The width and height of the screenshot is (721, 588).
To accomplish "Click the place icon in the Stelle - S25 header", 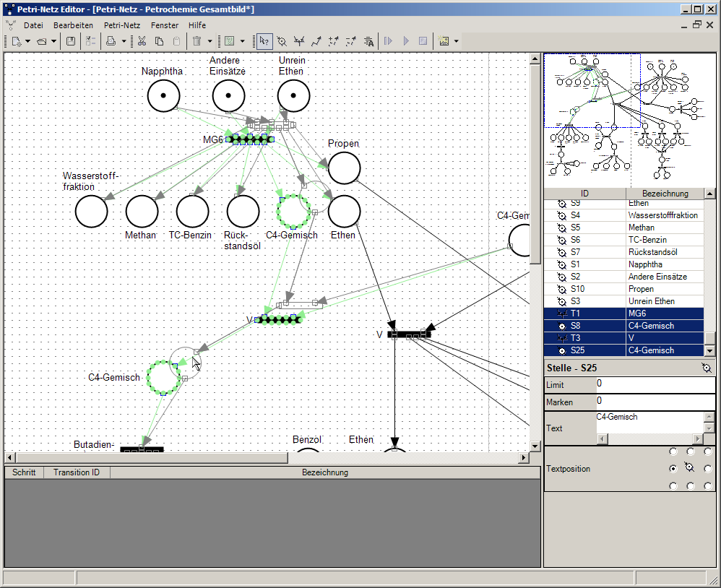I will [707, 368].
